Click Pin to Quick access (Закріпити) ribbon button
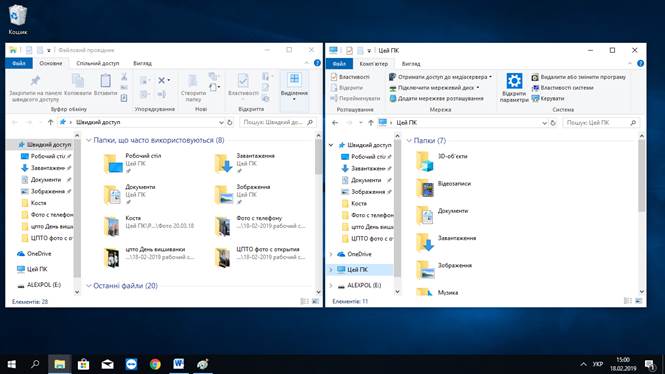This screenshot has height=374, width=665. pos(35,88)
